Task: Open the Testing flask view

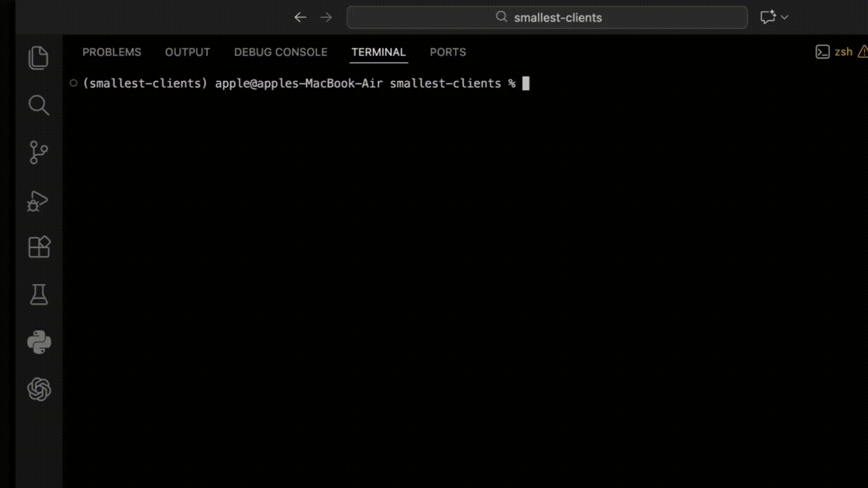Action: [x=39, y=295]
